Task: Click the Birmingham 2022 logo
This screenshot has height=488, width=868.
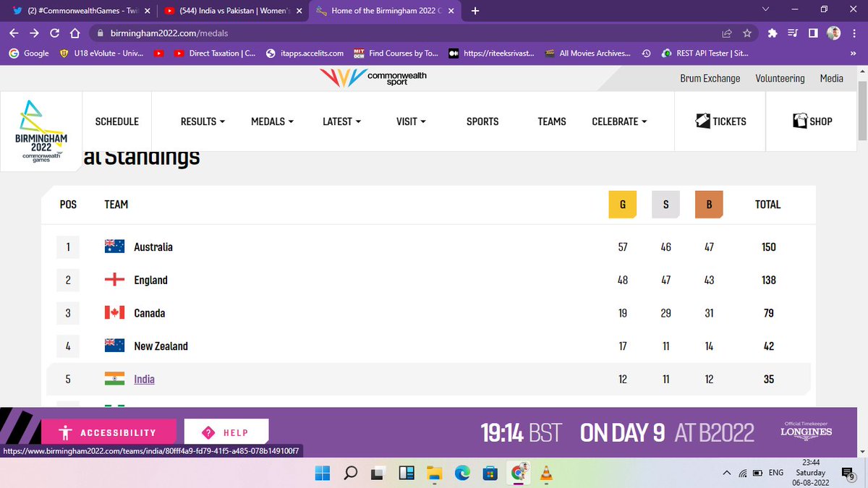Action: 41,132
